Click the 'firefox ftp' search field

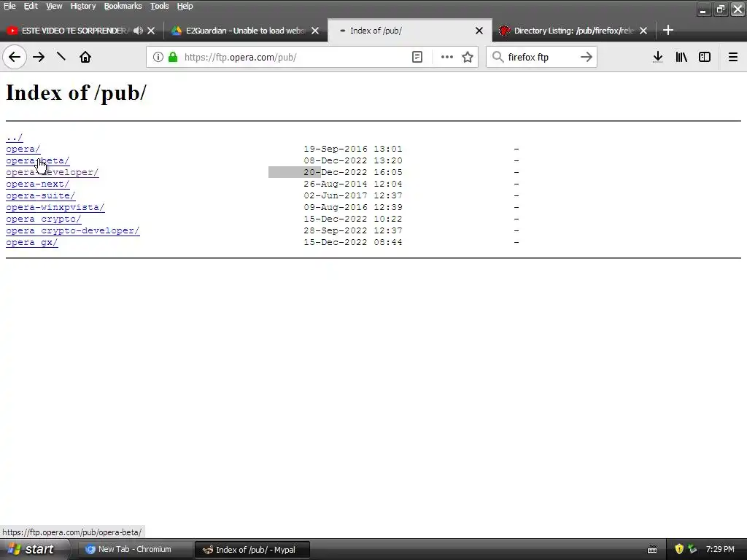click(x=541, y=57)
